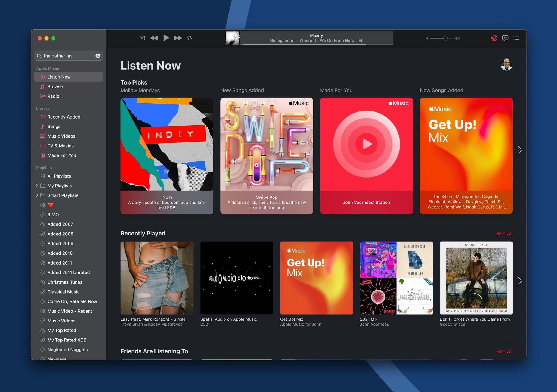
Task: Open My Top Rated playlist
Action: (69, 330)
